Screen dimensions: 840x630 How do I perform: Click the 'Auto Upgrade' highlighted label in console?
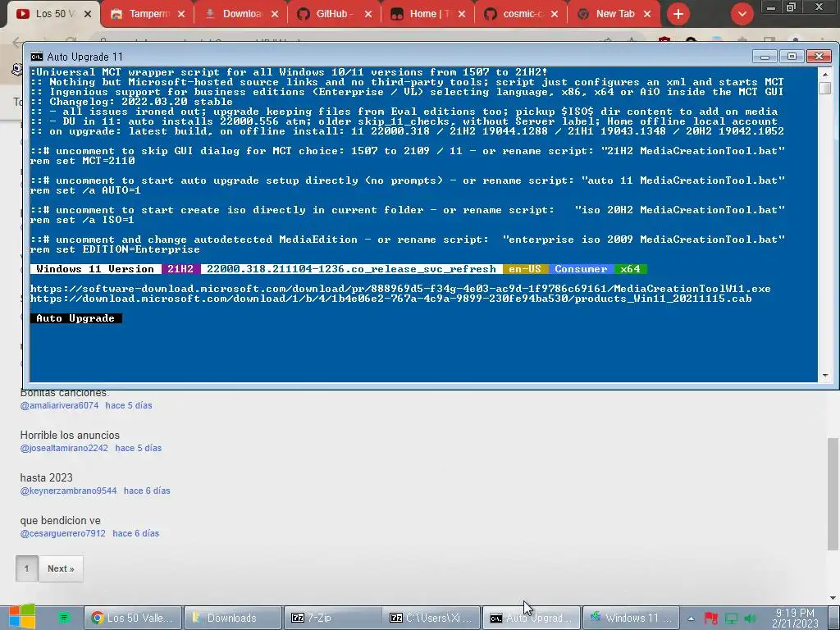point(75,318)
